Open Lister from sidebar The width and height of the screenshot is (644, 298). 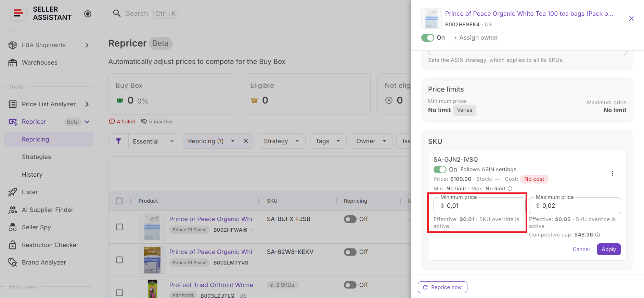coord(30,192)
